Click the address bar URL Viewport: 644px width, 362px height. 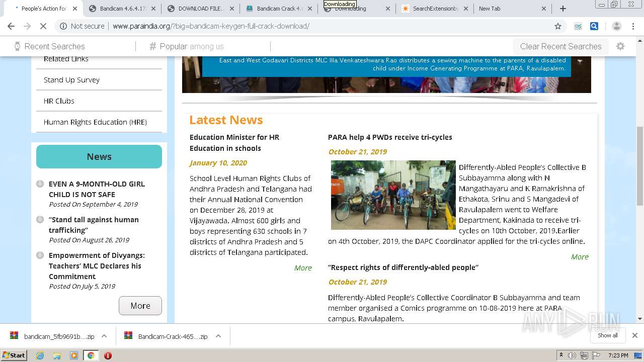click(x=211, y=26)
